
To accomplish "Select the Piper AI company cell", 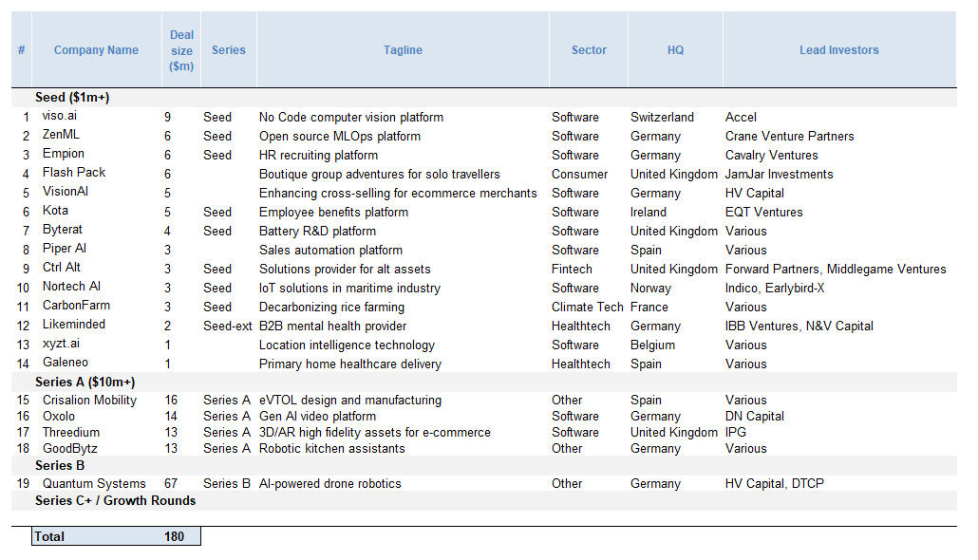I will click(x=65, y=248).
